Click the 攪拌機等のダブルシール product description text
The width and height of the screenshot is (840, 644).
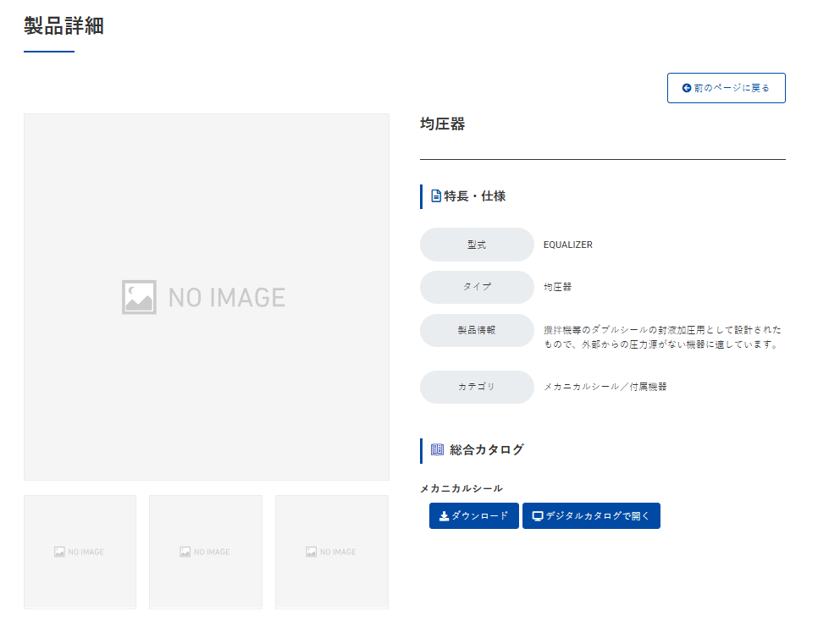click(662, 337)
